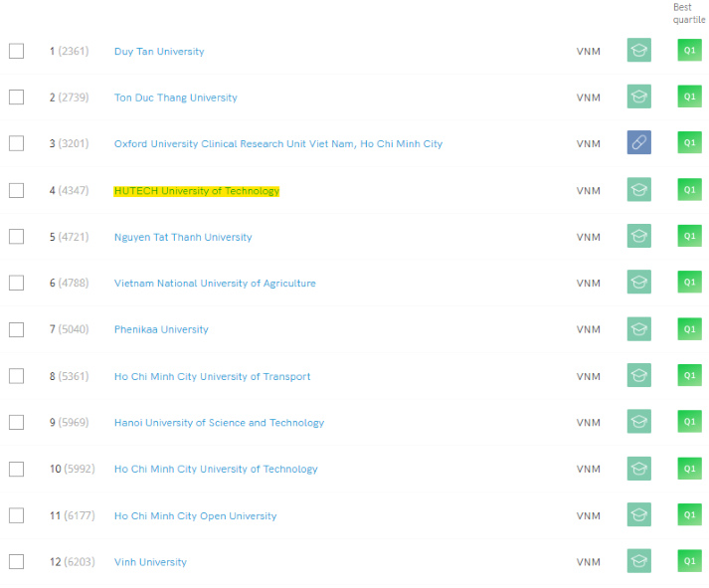Click the Q1 badge for Hanoi University of Science

point(688,422)
